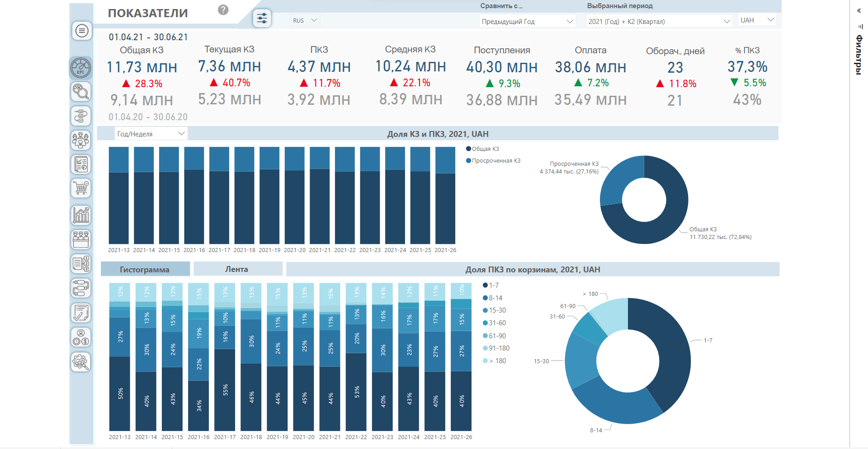
Task: Click the 2021-17 bar in the bucket histogram
Action: coord(225,357)
